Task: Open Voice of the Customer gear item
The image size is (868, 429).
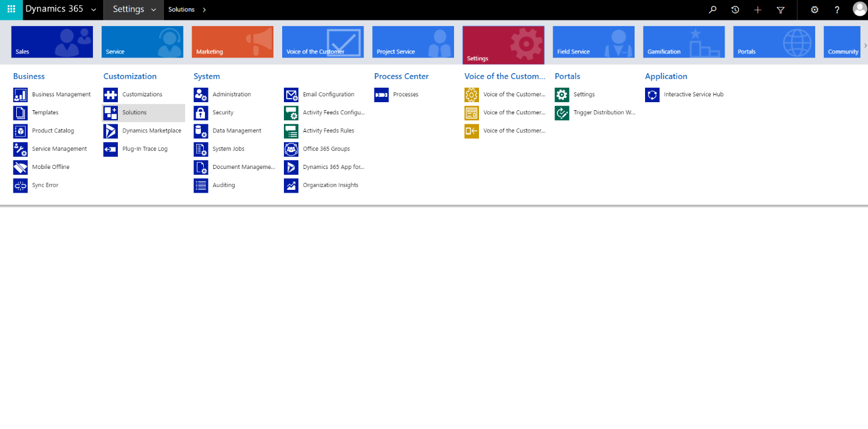Action: 471,95
